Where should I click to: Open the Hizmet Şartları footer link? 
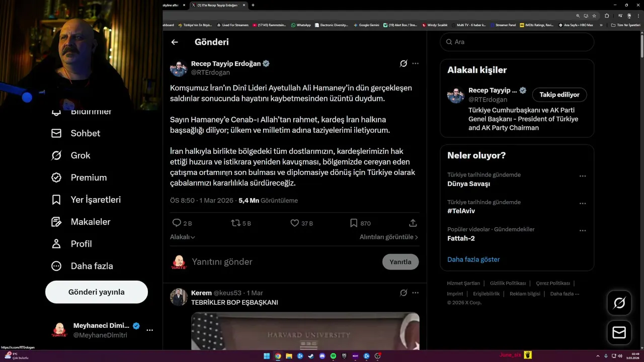point(463,283)
